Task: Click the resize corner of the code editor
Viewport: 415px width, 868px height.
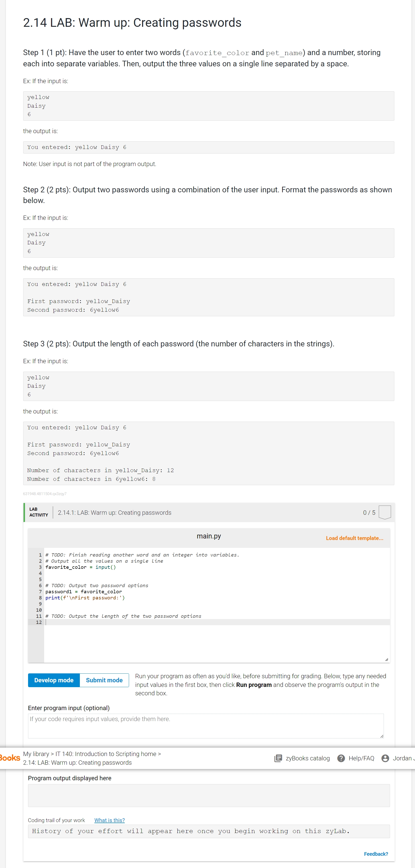Action: (387, 659)
